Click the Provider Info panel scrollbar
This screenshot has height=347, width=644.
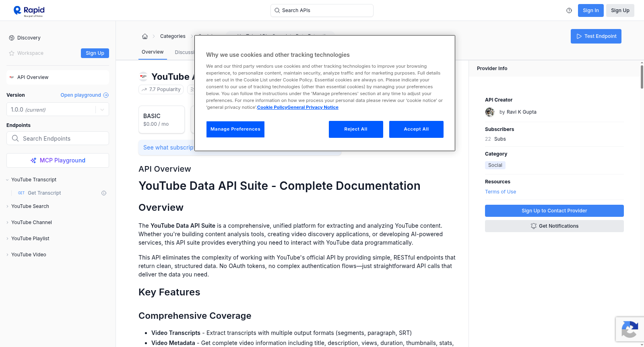pyautogui.click(x=642, y=77)
